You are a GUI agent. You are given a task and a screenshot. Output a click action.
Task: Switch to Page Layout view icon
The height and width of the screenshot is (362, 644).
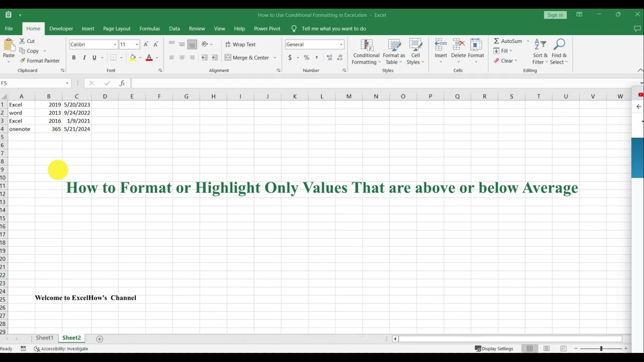click(546, 349)
